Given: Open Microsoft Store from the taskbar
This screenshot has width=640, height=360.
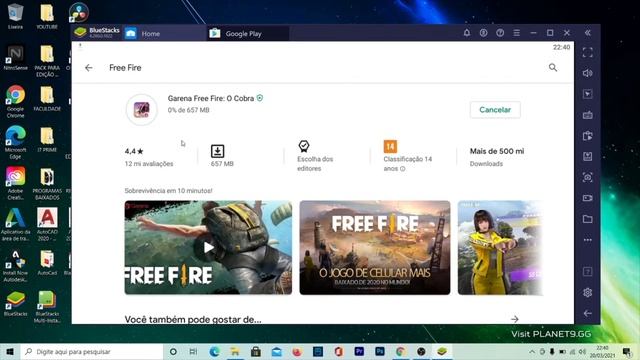Looking at the screenshot, I should click(256, 351).
